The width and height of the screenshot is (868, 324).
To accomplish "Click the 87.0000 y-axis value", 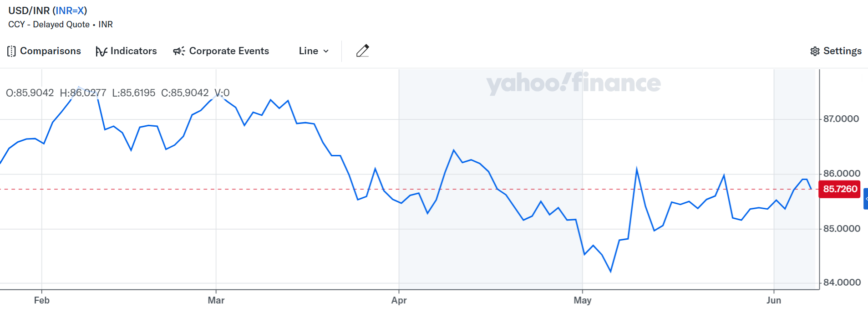I will point(842,118).
